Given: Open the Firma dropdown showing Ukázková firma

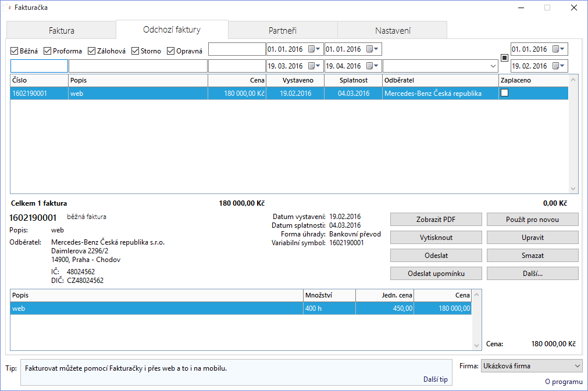Looking at the screenshot, I should click(x=532, y=366).
